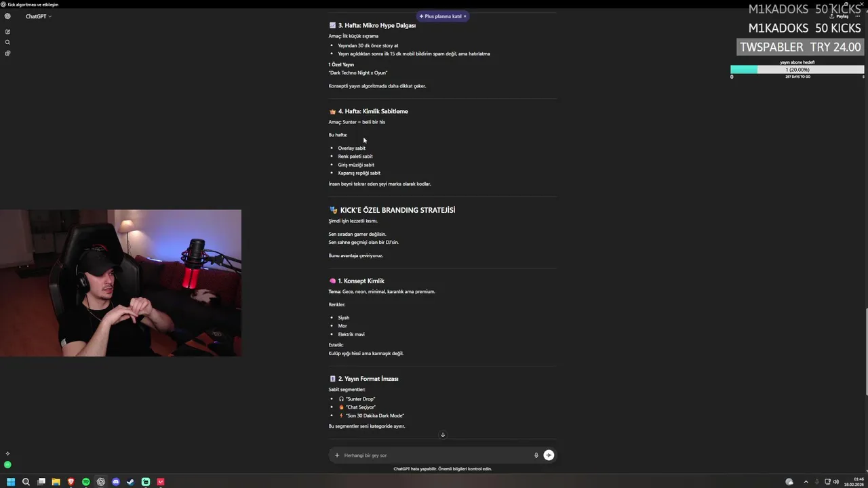The height and width of the screenshot is (488, 868).
Task: Click the microphone dictation icon
Action: coord(536,455)
